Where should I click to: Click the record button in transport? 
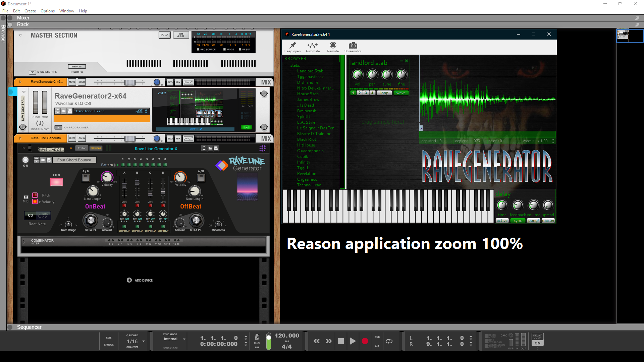(365, 341)
